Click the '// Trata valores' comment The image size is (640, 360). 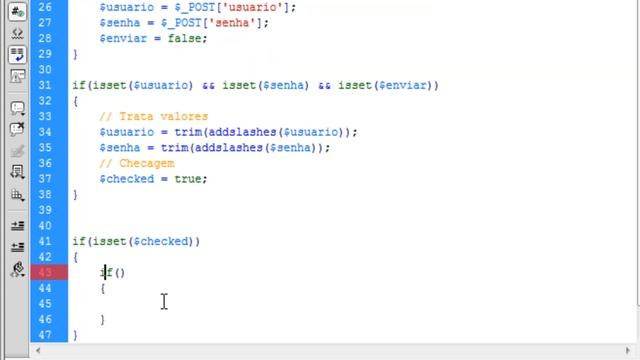pos(154,116)
